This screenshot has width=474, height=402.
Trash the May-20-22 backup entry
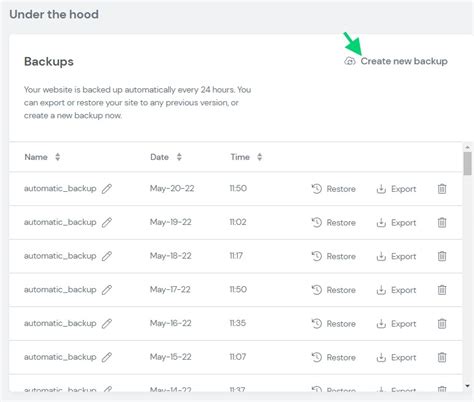tap(442, 189)
